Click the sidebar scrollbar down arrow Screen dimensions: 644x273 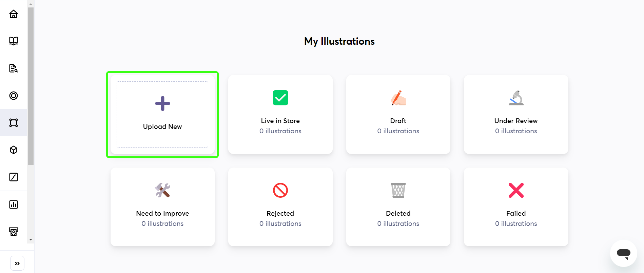31,239
